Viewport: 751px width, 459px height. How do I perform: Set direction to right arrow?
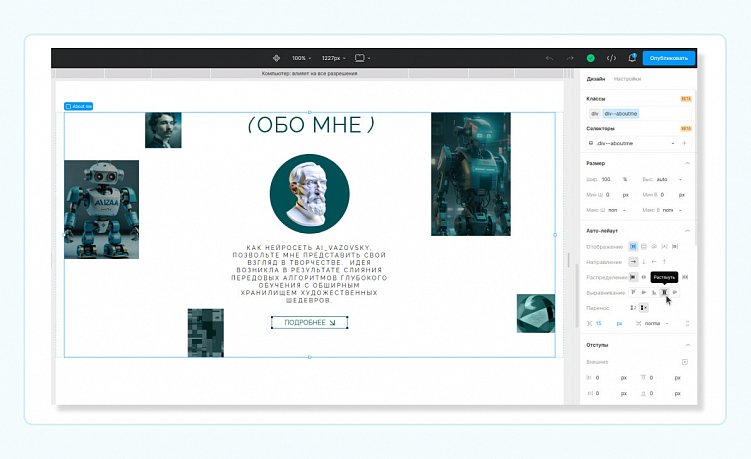[x=633, y=262]
